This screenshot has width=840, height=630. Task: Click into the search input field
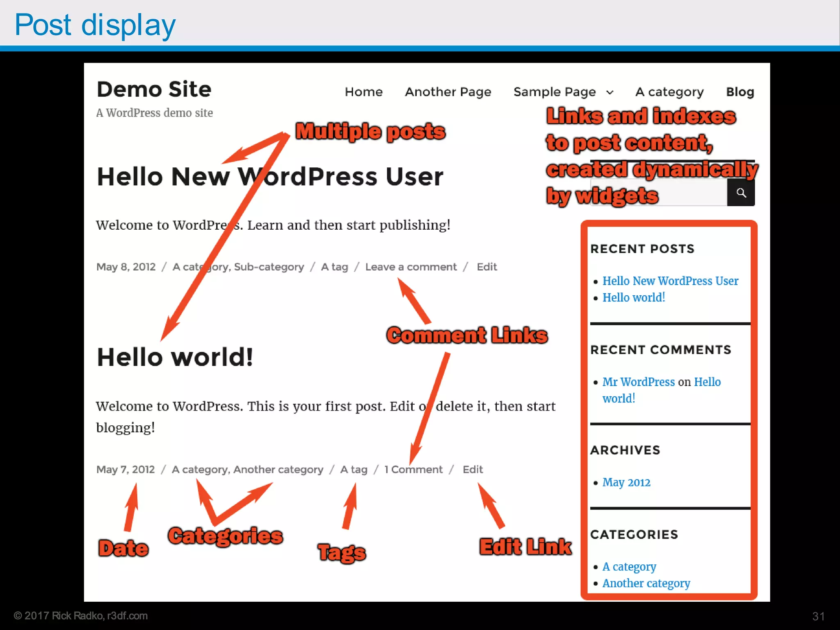click(693, 193)
